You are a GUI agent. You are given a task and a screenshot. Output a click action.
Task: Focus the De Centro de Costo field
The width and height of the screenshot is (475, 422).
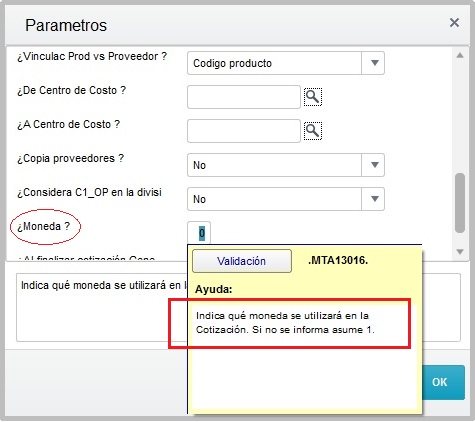click(244, 97)
